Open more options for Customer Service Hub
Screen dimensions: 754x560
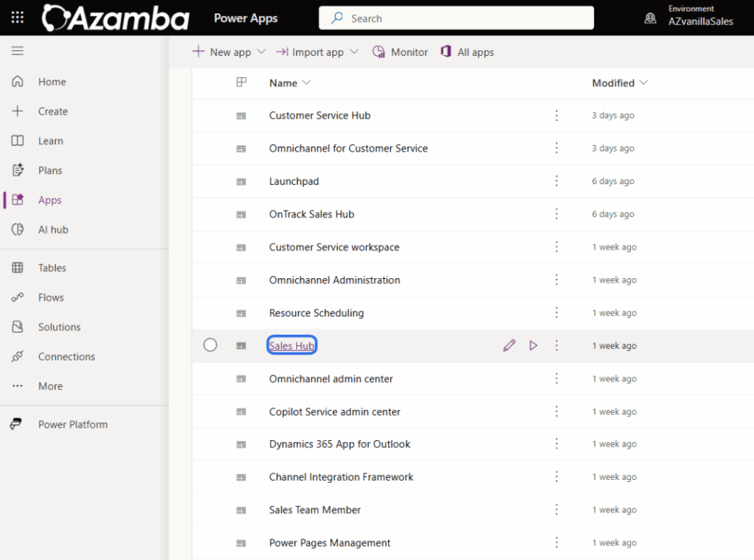pyautogui.click(x=557, y=116)
